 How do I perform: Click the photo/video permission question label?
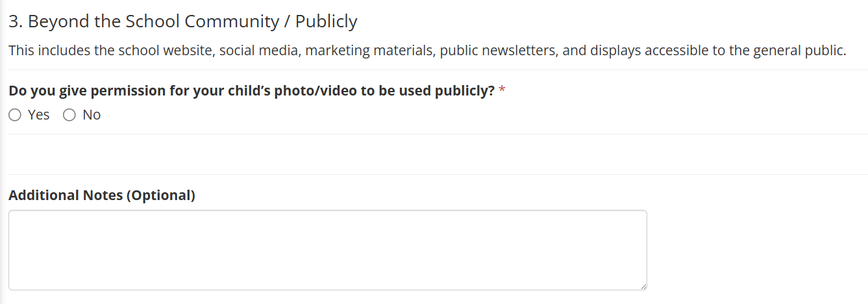[x=252, y=91]
